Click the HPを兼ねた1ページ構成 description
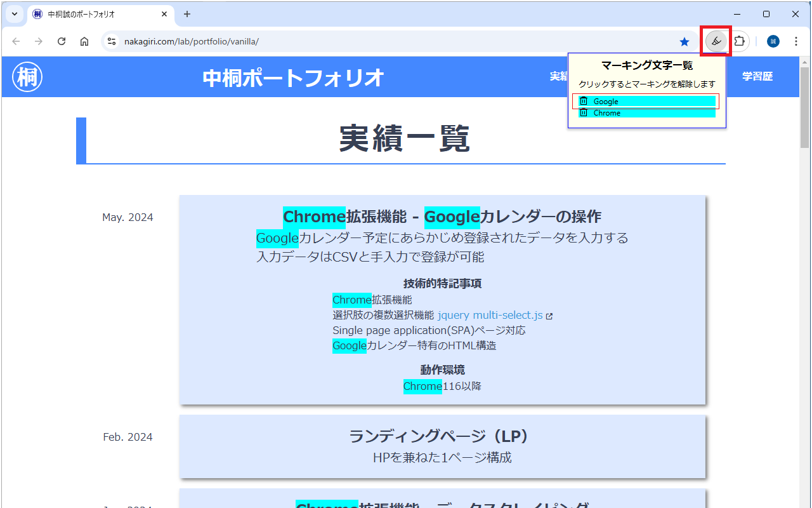 (x=442, y=457)
